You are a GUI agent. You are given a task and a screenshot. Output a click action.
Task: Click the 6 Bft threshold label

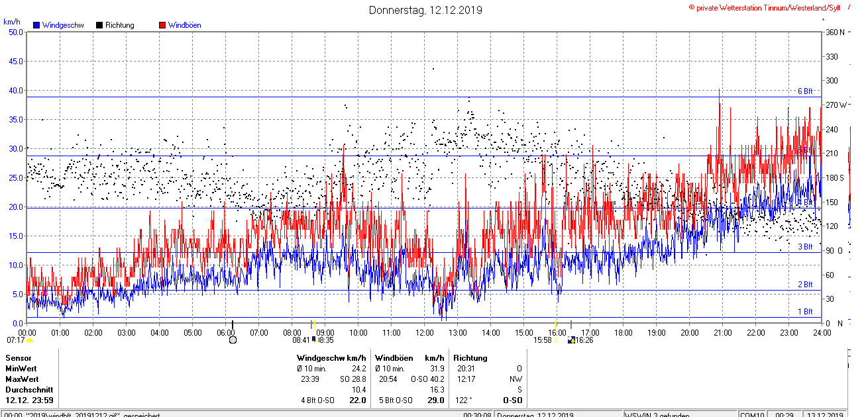point(804,91)
